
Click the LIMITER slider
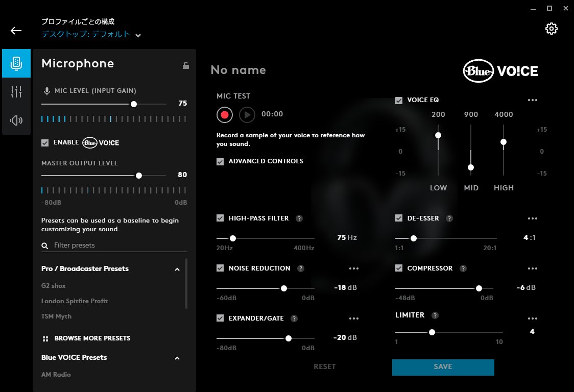click(x=449, y=332)
